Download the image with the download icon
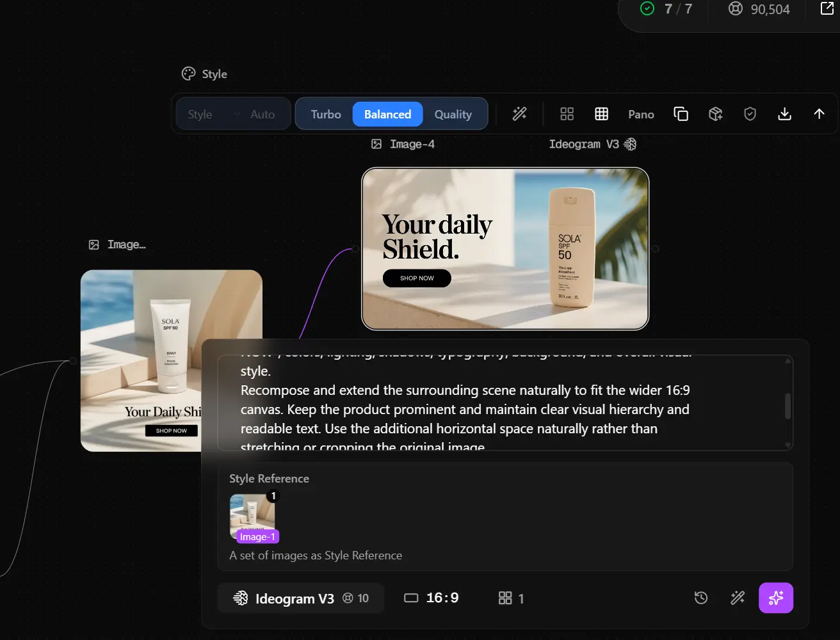Image resolution: width=840 pixels, height=640 pixels. [x=784, y=114]
